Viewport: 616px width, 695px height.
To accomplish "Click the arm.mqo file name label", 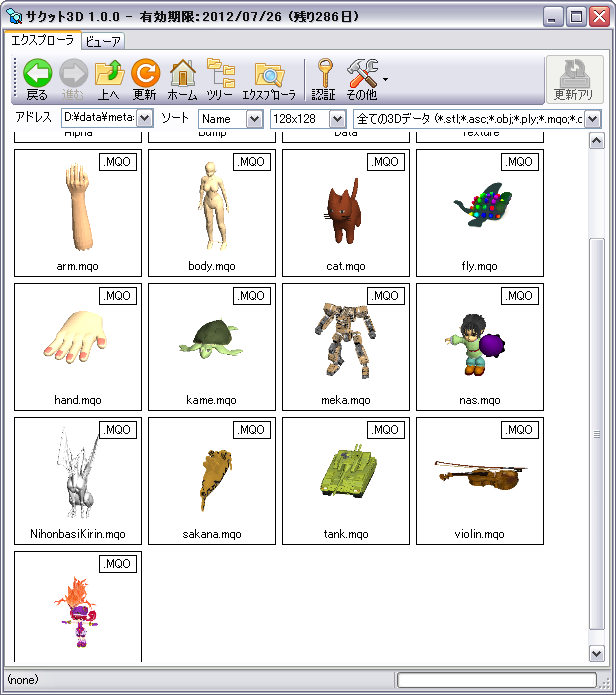I will pos(78,266).
